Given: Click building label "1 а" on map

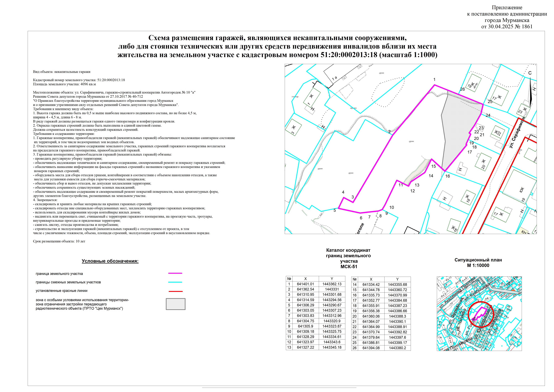Looking at the screenshot, I should click(334, 78).
